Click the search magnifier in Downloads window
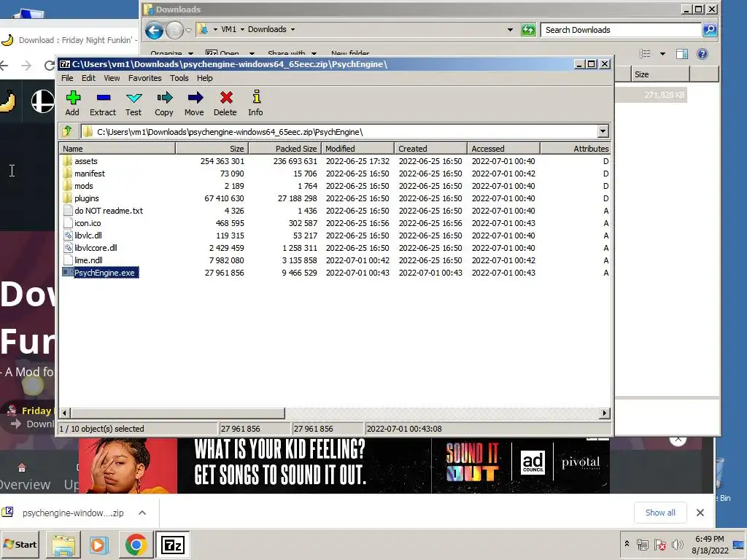This screenshot has height=560, width=747. [x=710, y=30]
